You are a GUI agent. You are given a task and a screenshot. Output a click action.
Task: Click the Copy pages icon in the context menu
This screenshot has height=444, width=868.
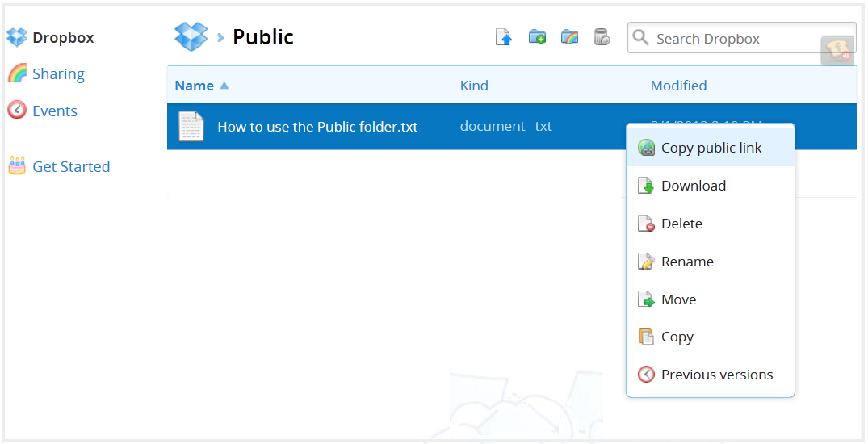[x=646, y=337]
